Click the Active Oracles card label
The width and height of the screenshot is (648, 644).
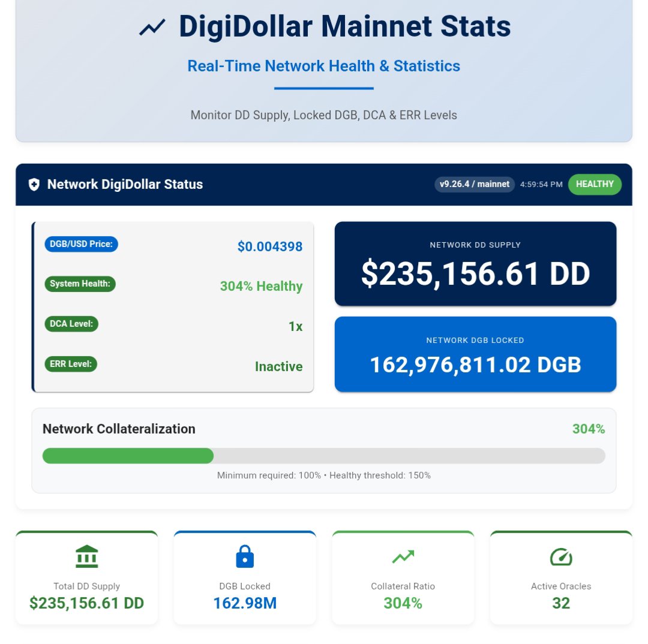(561, 586)
